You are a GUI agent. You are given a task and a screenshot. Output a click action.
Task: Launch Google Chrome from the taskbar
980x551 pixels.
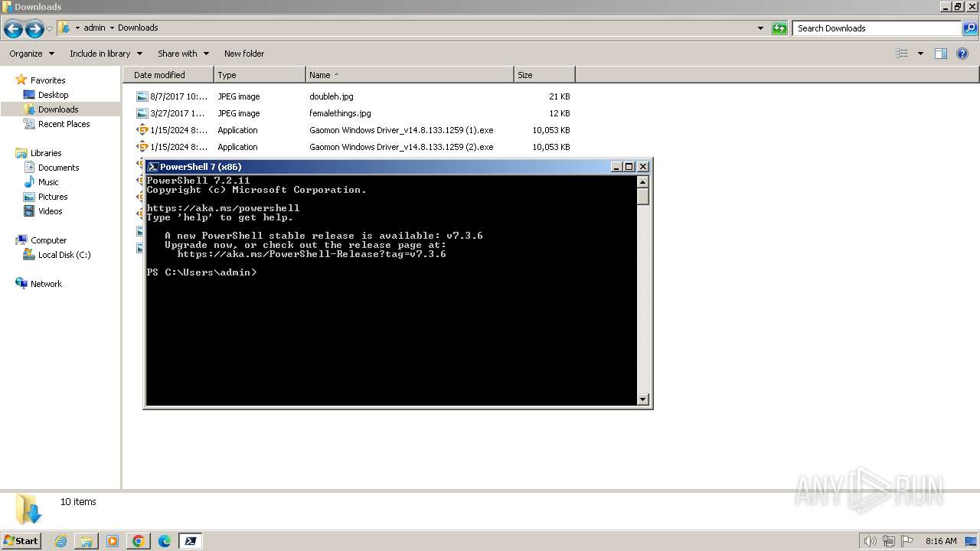[x=139, y=541]
